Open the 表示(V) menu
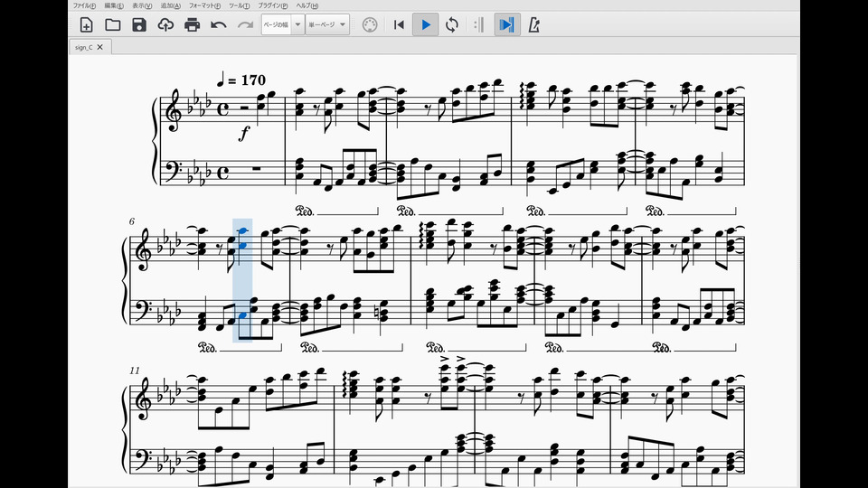Viewport: 868px width, 488px height. (x=142, y=5)
